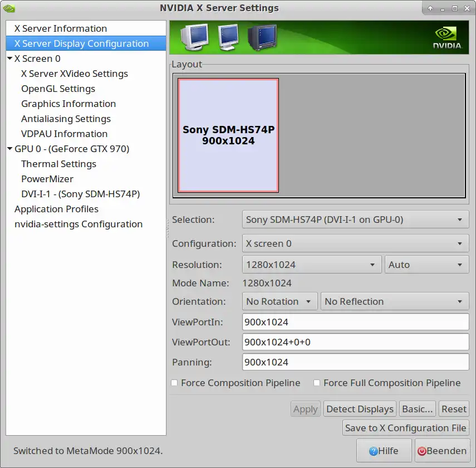
Task: Open the No Rotation dropdown
Action: 279,301
